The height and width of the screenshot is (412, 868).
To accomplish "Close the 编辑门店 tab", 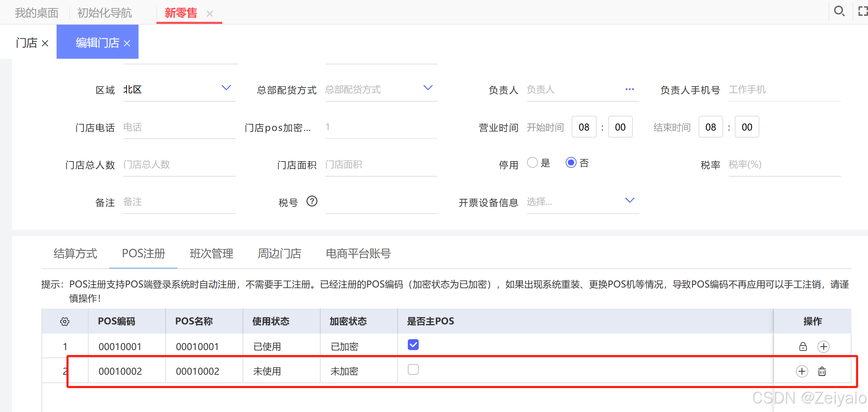I will click(127, 43).
